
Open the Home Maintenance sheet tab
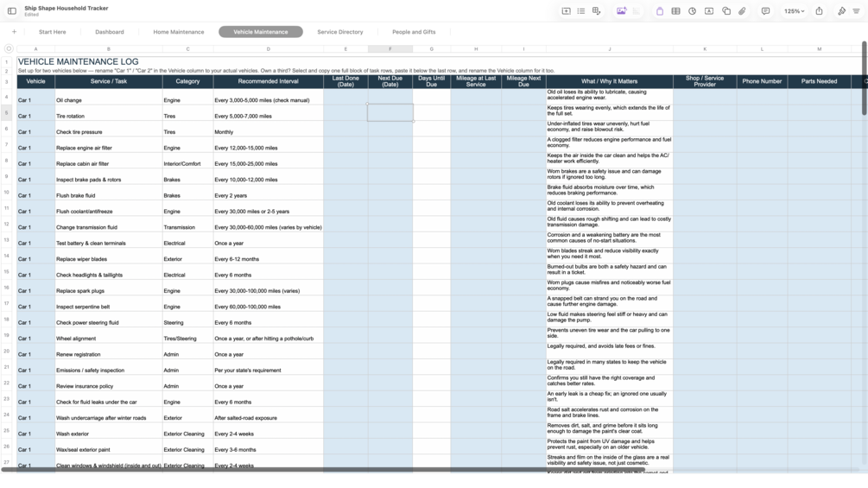[x=179, y=32]
